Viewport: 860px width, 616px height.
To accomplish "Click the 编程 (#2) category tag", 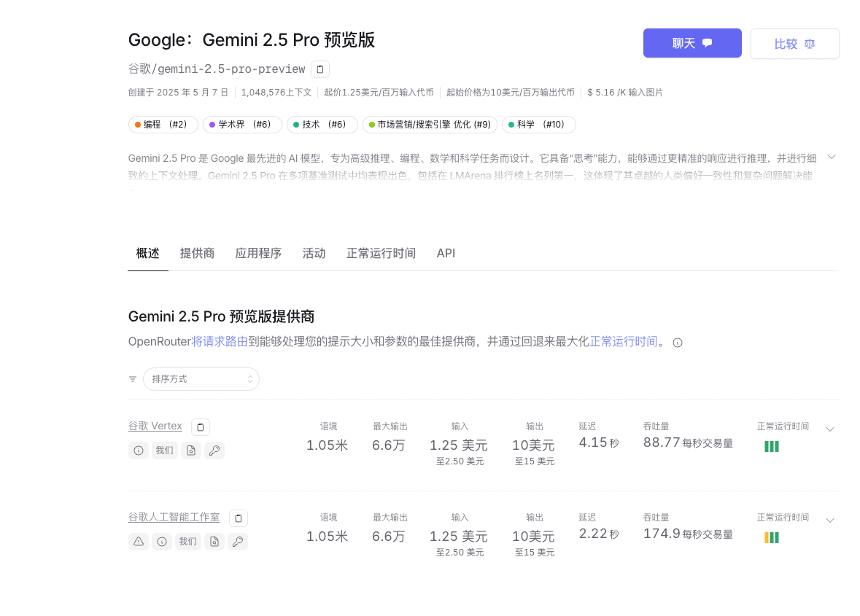I will point(163,125).
